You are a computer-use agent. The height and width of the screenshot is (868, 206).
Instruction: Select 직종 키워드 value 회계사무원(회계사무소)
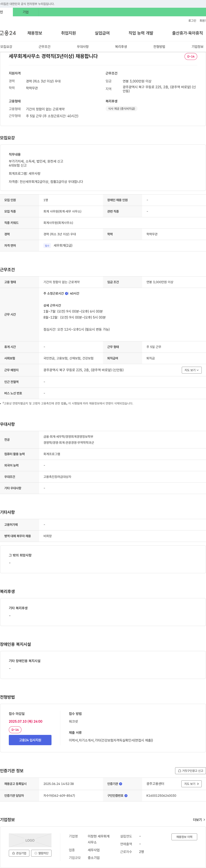[58, 223]
